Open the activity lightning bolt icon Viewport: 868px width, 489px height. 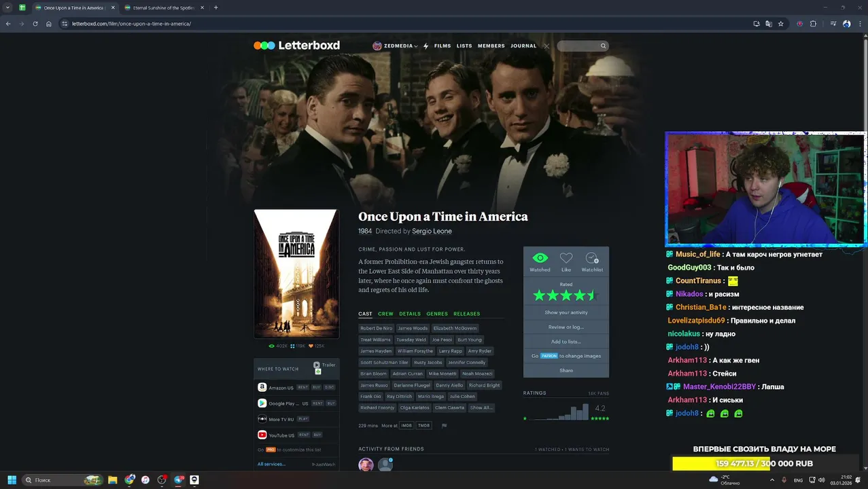pos(426,46)
